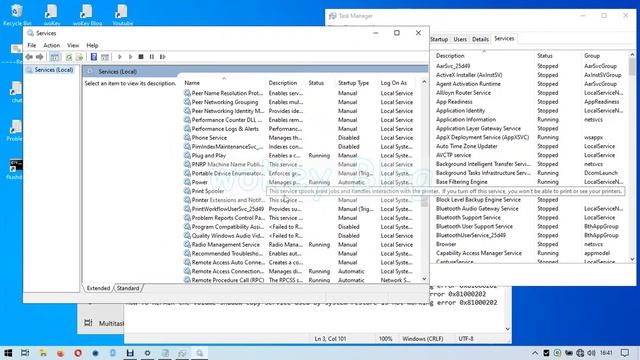Open the File menu in Services
Screen dimensions: 640x360
31,45
